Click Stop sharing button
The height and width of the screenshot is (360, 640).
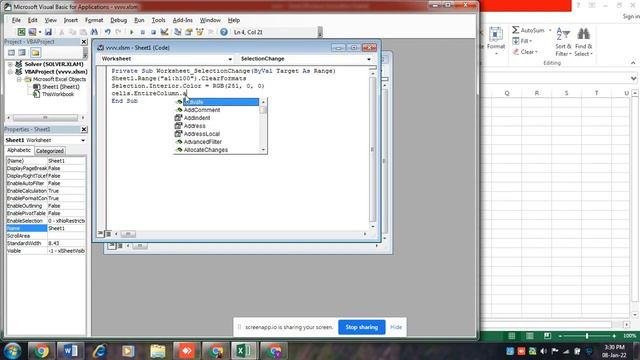click(362, 327)
